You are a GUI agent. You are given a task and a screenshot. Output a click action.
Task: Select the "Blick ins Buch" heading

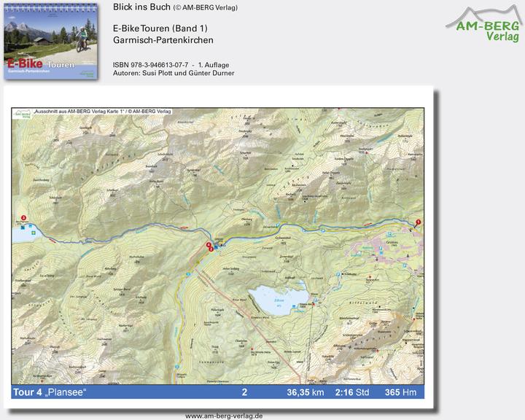click(141, 7)
